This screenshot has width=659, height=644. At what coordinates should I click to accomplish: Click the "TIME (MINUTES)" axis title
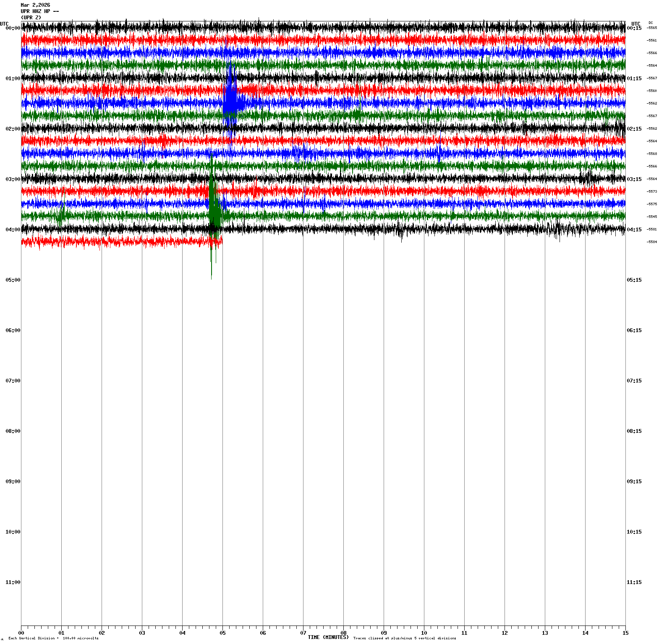coord(328,637)
